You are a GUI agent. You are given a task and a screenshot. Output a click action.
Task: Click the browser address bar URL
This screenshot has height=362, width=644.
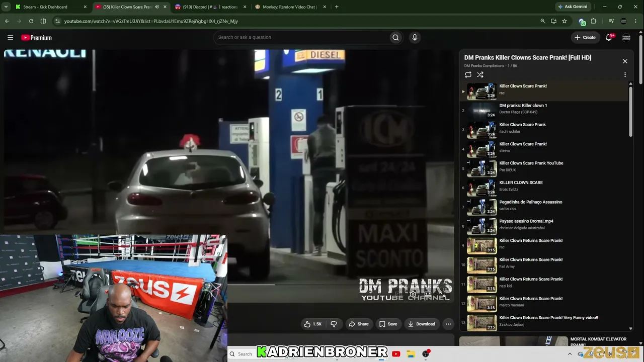coord(151,21)
